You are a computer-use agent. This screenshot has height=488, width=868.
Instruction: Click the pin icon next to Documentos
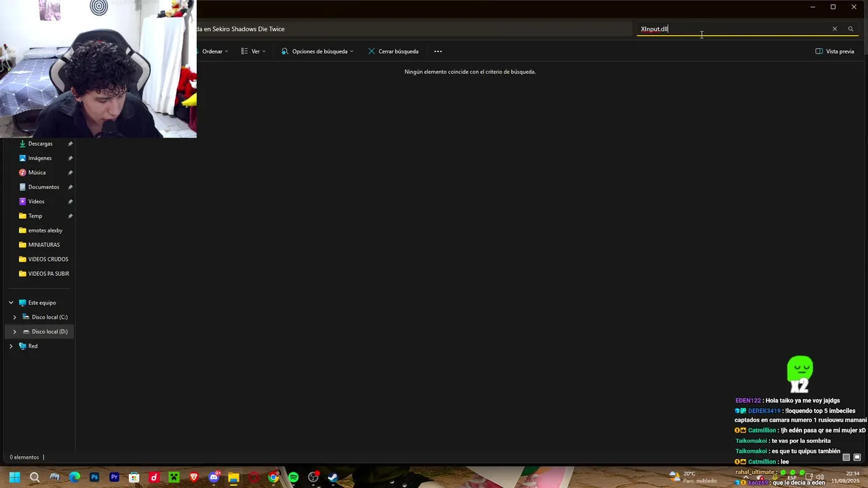pyautogui.click(x=70, y=187)
